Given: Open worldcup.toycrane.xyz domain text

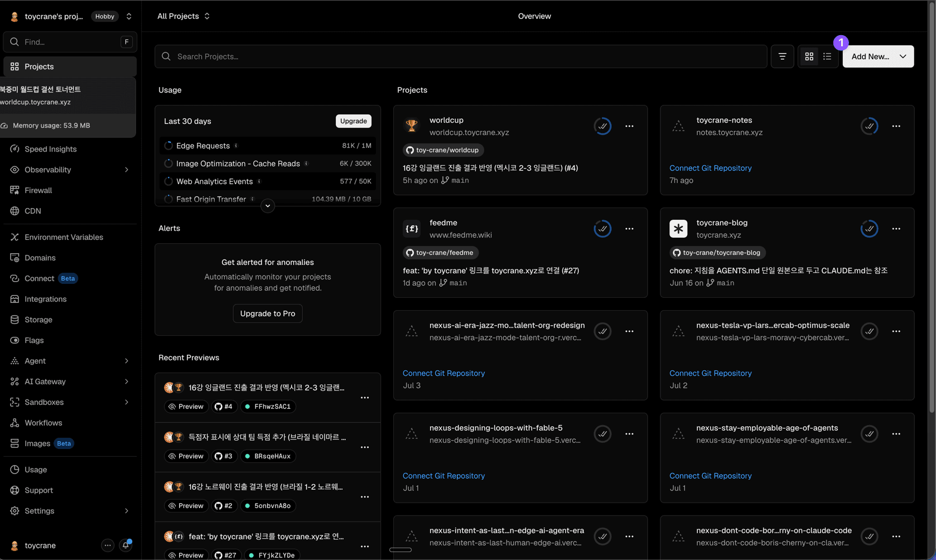Looking at the screenshot, I should pos(469,132).
